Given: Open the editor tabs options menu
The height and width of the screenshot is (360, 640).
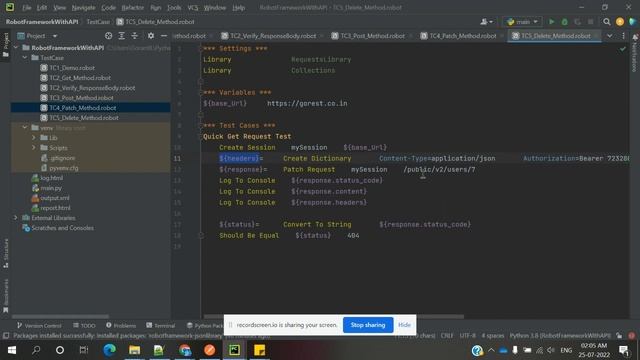Looking at the screenshot, I should point(623,36).
